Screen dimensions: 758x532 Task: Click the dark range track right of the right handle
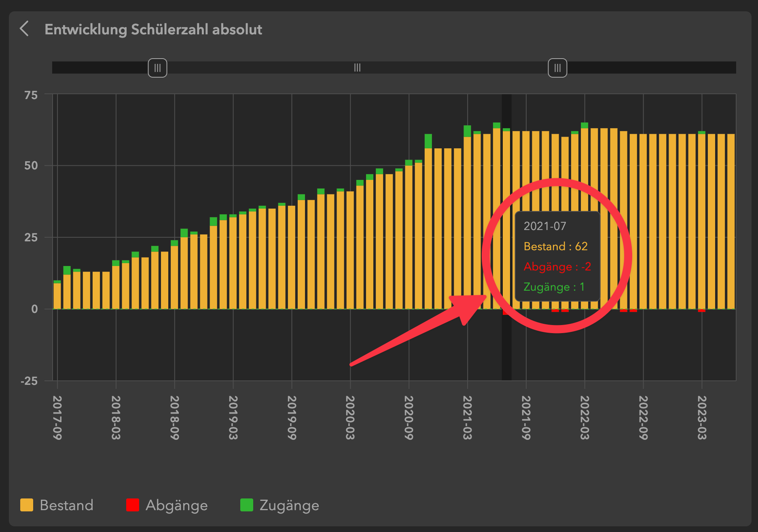coord(651,68)
